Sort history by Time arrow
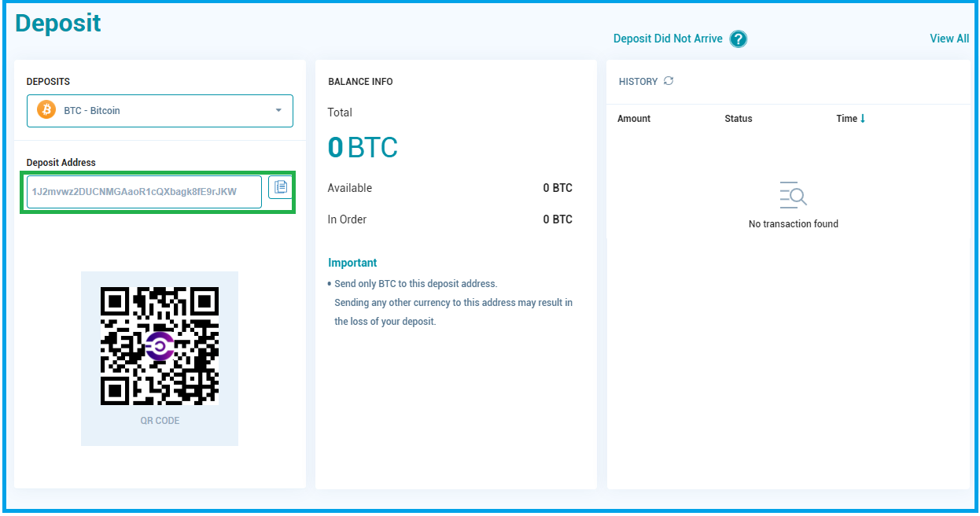Screen dimensions: 980x516 click(863, 119)
